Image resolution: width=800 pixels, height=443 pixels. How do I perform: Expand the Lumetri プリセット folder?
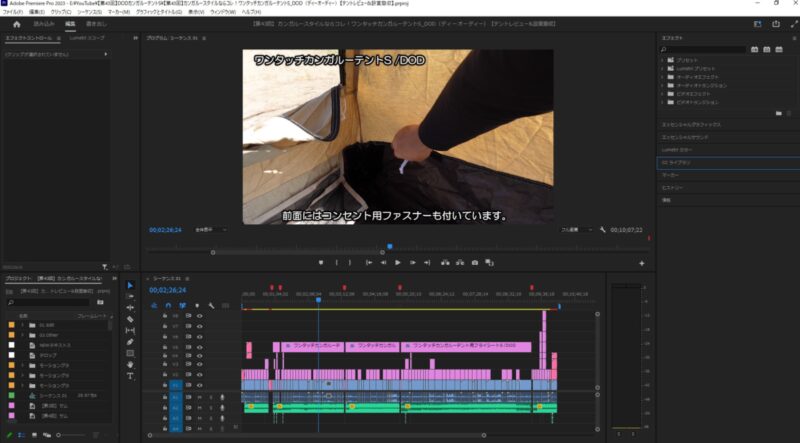pos(662,68)
